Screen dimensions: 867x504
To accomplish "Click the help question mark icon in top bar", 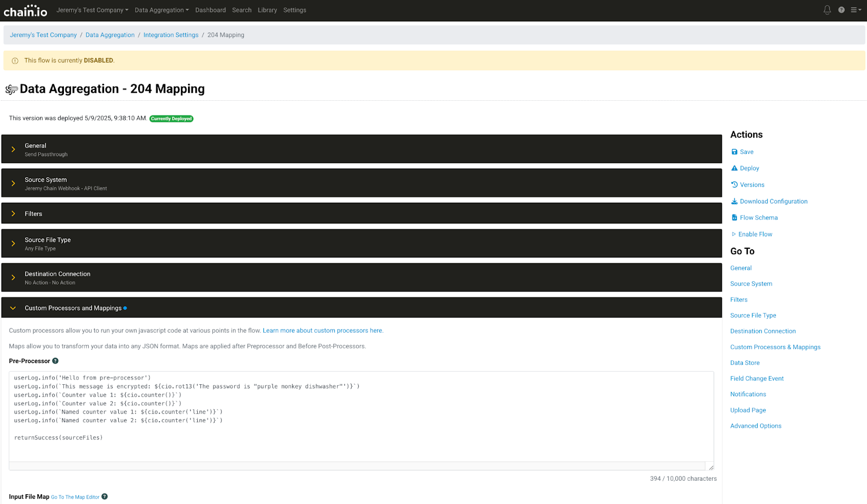I will (841, 10).
